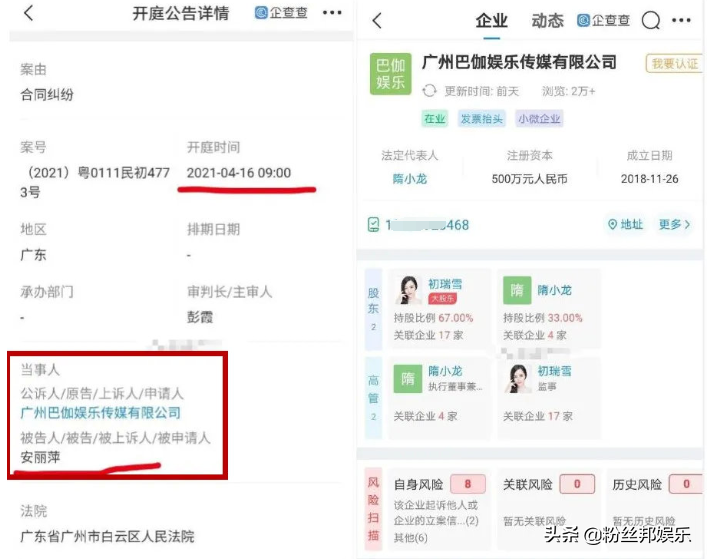This screenshot has width=707, height=559.
Task: Click 持股比例 67.00% text
Action: point(433,318)
